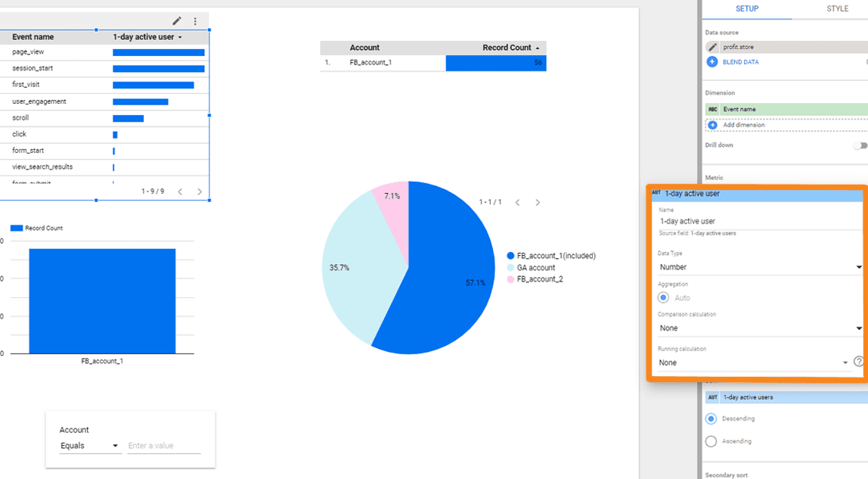
Task: Click the page_view row
Action: pyautogui.click(x=104, y=52)
